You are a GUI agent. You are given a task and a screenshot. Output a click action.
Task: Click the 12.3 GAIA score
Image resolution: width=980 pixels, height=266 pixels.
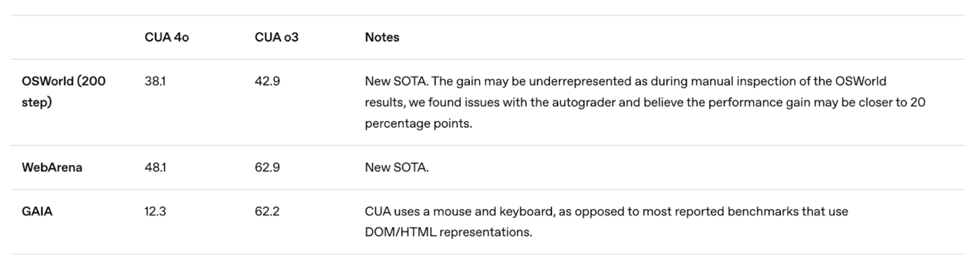point(155,211)
